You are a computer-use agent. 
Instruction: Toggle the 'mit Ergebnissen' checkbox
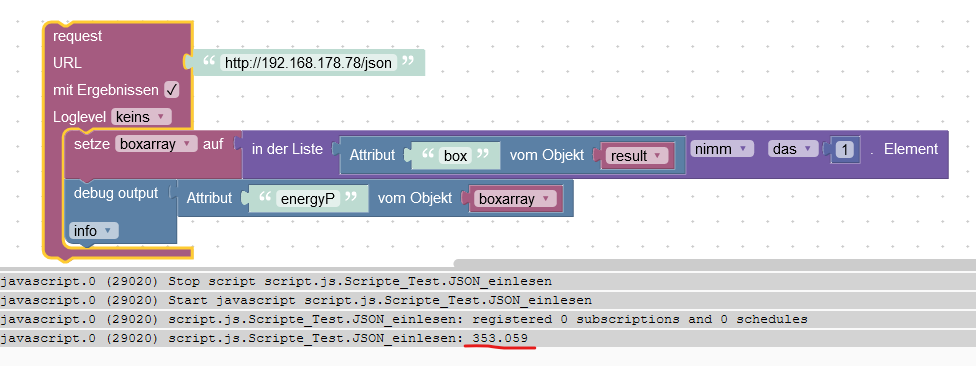pyautogui.click(x=172, y=90)
